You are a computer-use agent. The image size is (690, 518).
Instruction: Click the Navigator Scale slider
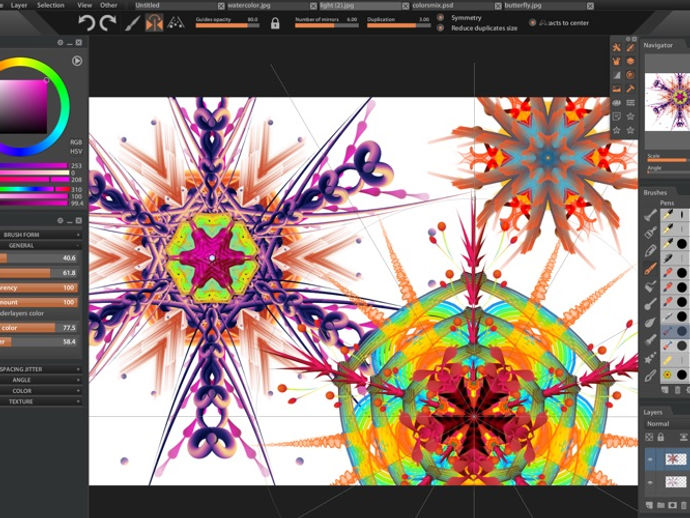(x=668, y=159)
